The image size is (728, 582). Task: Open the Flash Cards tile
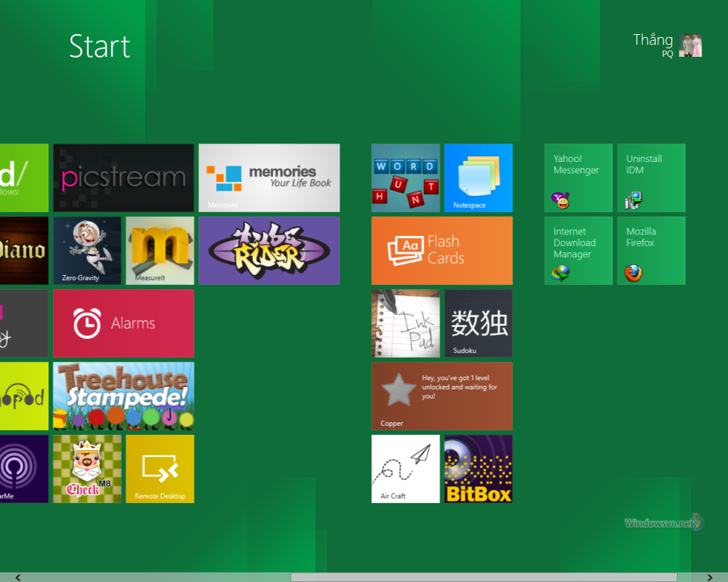pos(442,251)
